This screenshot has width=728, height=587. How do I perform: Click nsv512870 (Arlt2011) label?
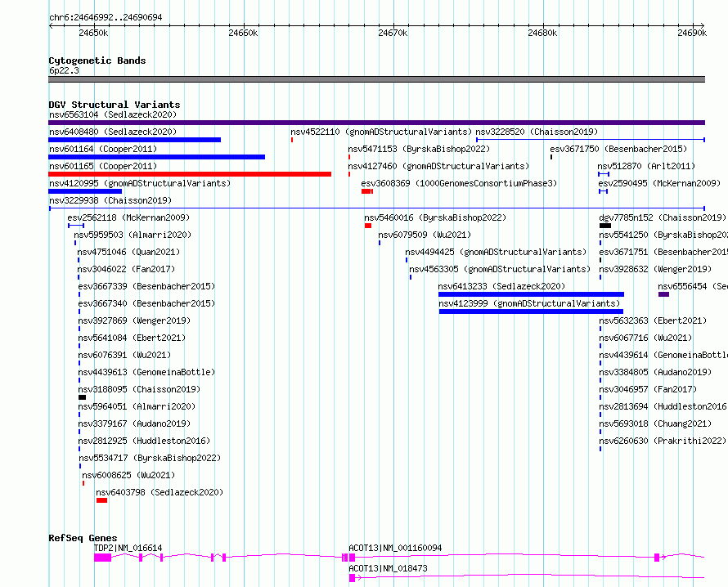coord(646,166)
